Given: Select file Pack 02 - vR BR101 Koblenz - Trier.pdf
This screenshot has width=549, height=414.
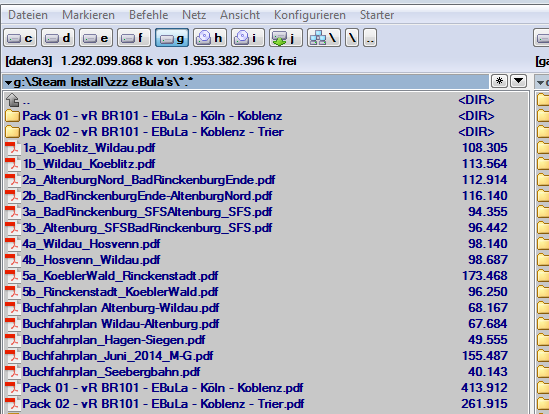Looking at the screenshot, I should tap(164, 404).
